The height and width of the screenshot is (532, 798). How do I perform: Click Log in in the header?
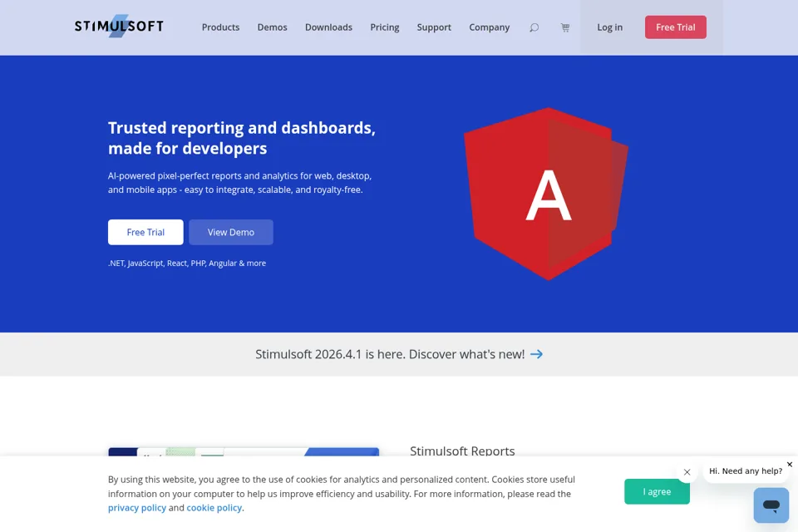click(609, 27)
